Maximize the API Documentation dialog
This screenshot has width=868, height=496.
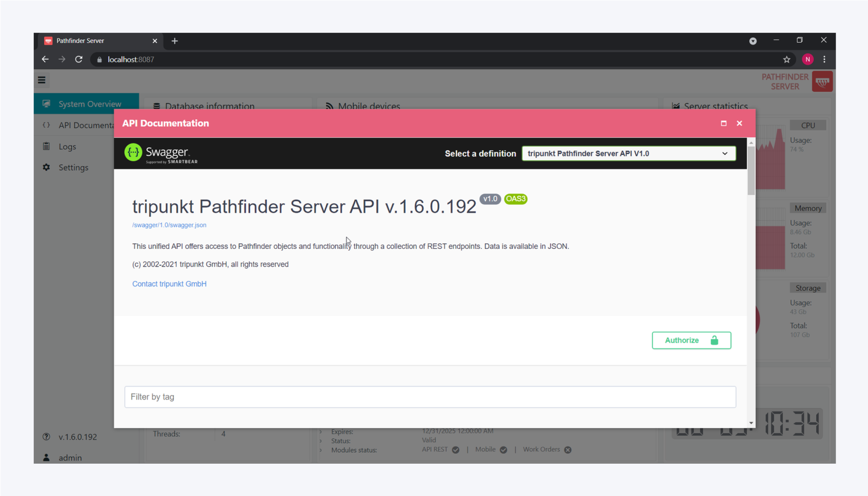pos(724,123)
